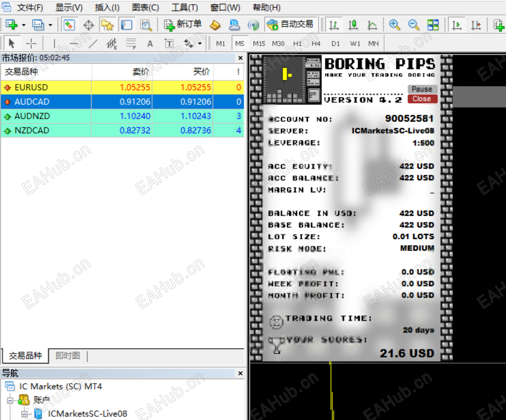Click the red Close button on Boring Pips
The width and height of the screenshot is (506, 420).
(422, 99)
